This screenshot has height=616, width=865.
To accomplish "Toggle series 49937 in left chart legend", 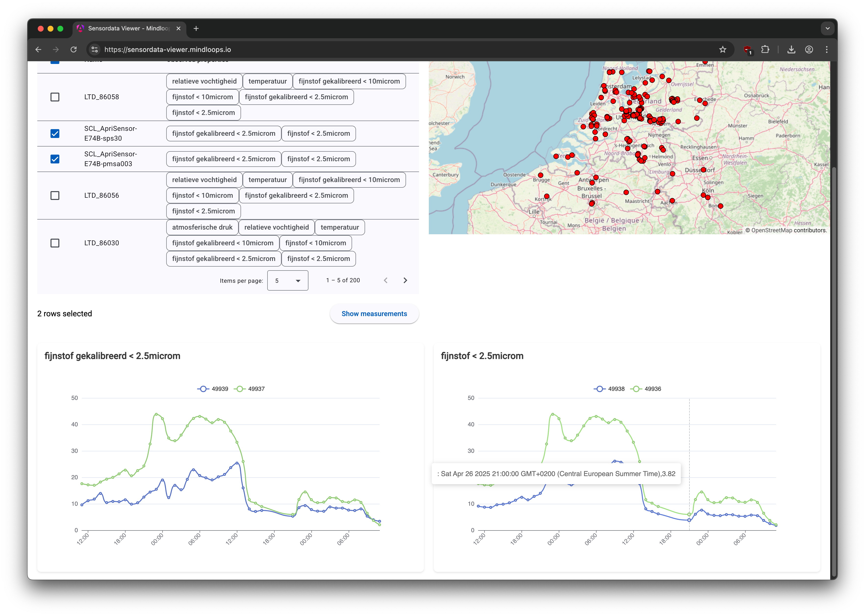I will tap(249, 389).
